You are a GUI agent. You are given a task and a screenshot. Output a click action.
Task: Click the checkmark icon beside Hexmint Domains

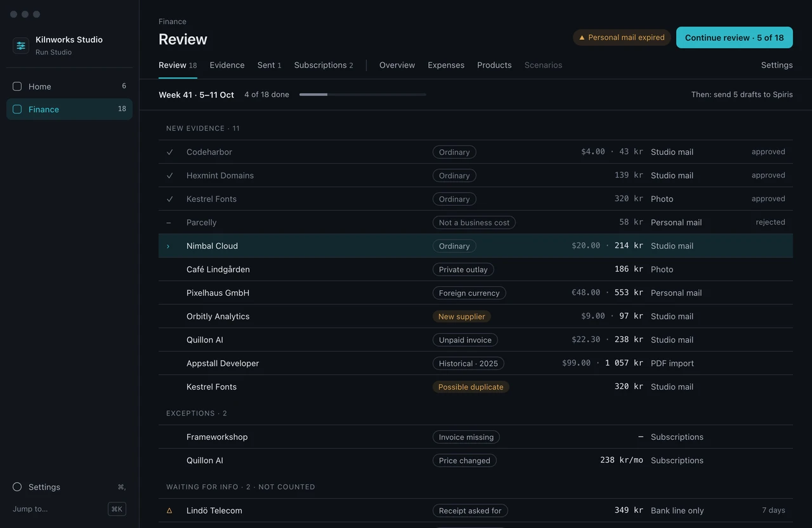pos(169,176)
